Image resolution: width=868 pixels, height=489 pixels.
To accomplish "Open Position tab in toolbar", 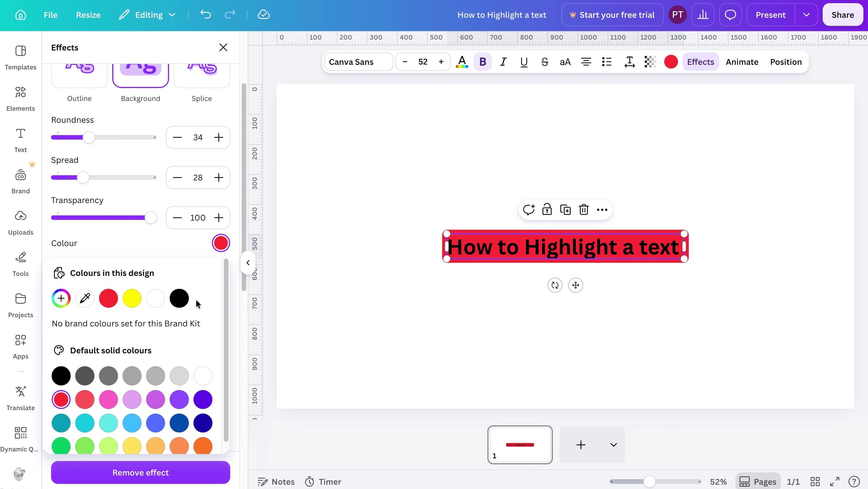I will pos(786,62).
